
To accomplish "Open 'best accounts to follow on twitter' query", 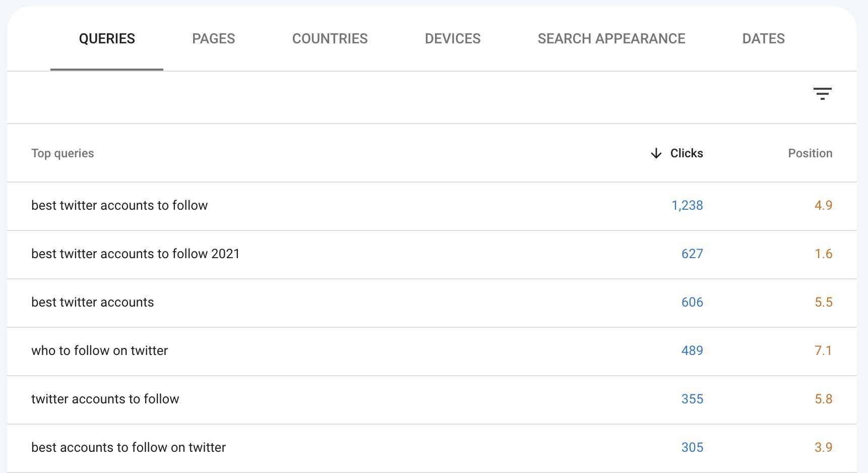I will click(129, 447).
